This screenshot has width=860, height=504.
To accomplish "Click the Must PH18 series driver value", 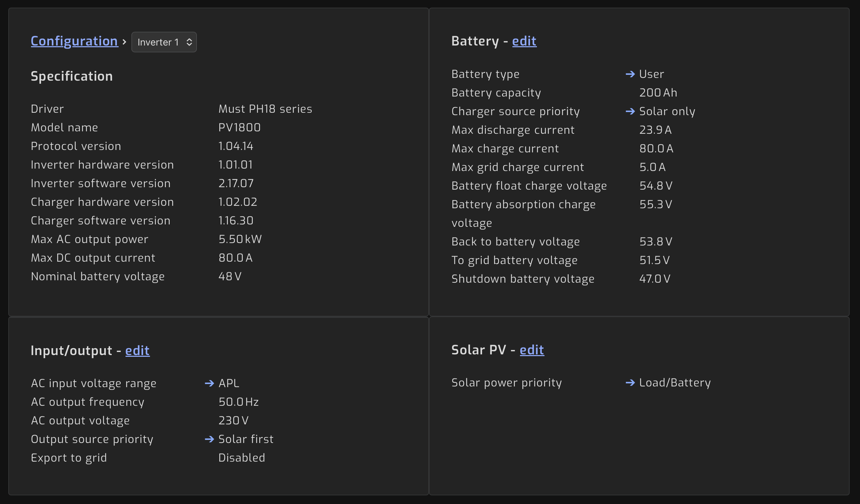I will coord(265,109).
